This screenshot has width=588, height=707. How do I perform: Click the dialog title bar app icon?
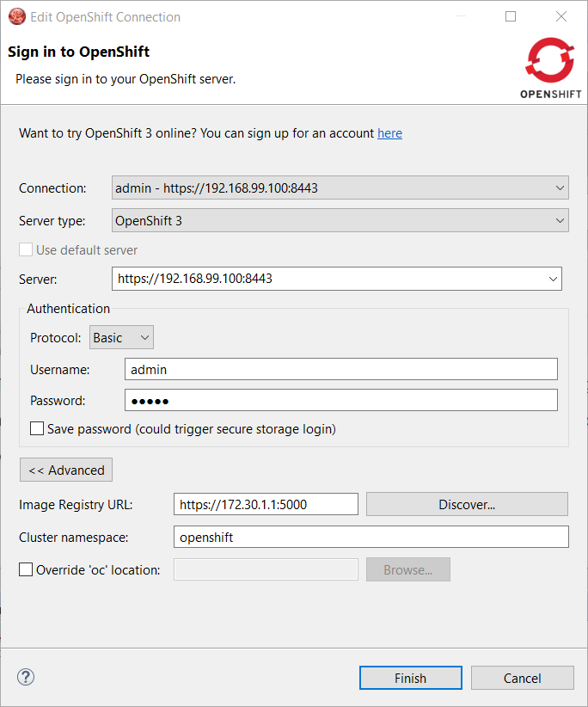click(16, 16)
